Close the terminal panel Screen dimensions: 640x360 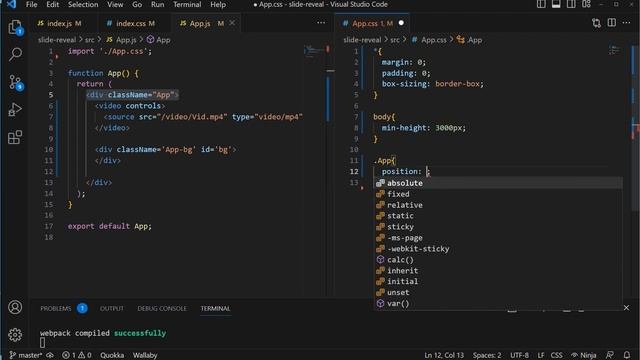[627, 308]
